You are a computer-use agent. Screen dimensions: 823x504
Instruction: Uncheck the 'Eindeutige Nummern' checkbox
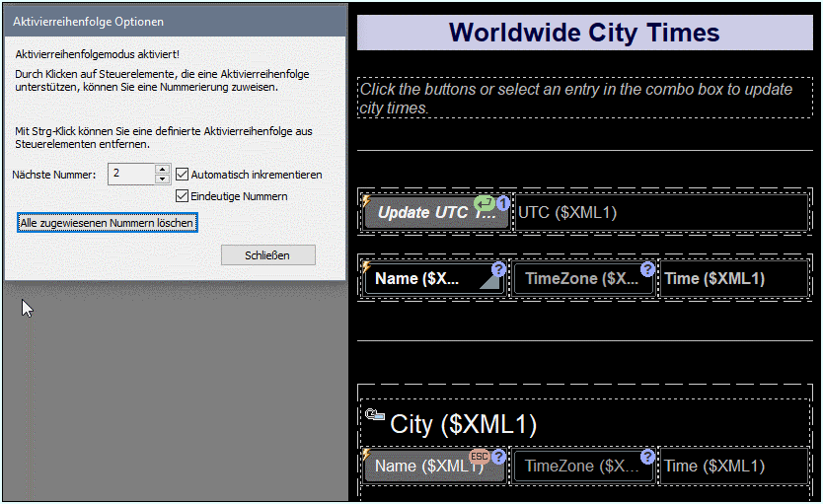coord(182,196)
